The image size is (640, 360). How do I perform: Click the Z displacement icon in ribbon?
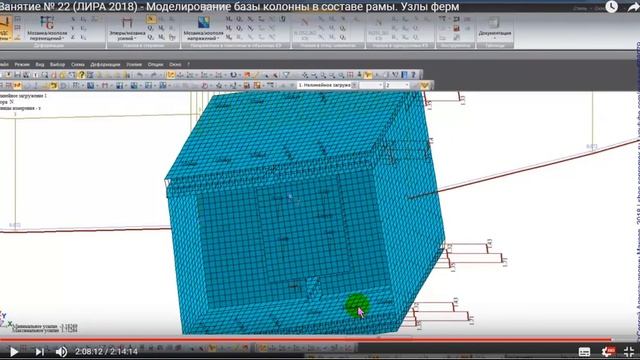click(73, 37)
